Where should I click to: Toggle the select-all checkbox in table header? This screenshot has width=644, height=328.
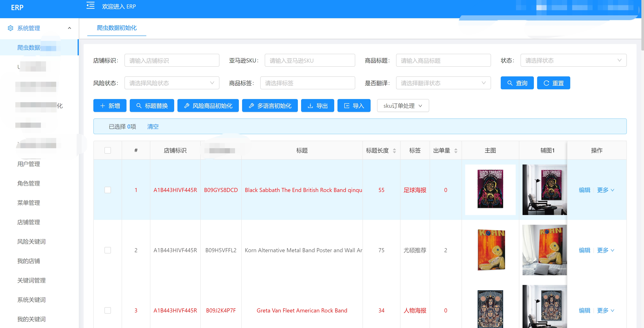point(108,150)
